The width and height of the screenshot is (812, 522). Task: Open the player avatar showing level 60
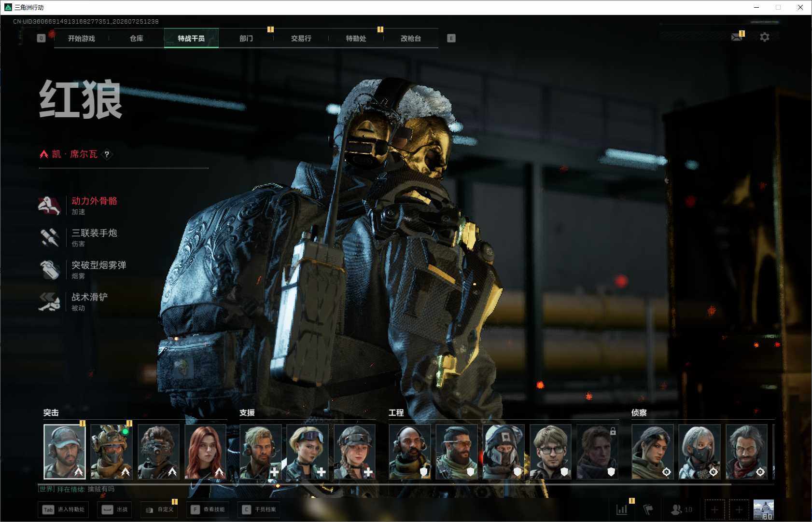point(764,509)
